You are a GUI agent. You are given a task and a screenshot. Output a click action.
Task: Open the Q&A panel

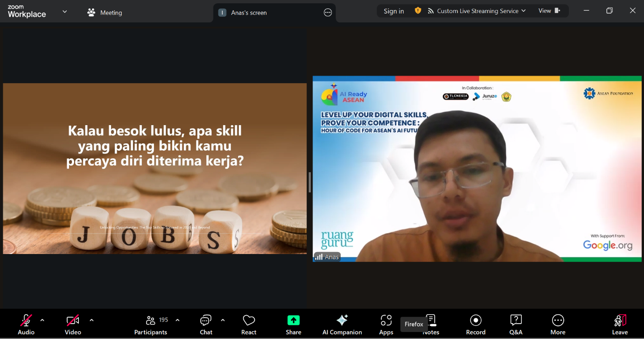point(516,325)
